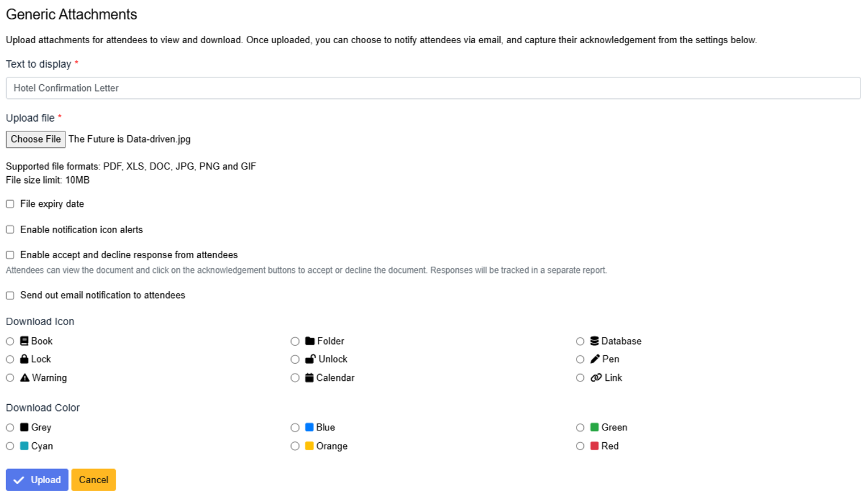Click the Upload button
The width and height of the screenshot is (868, 498).
click(37, 480)
